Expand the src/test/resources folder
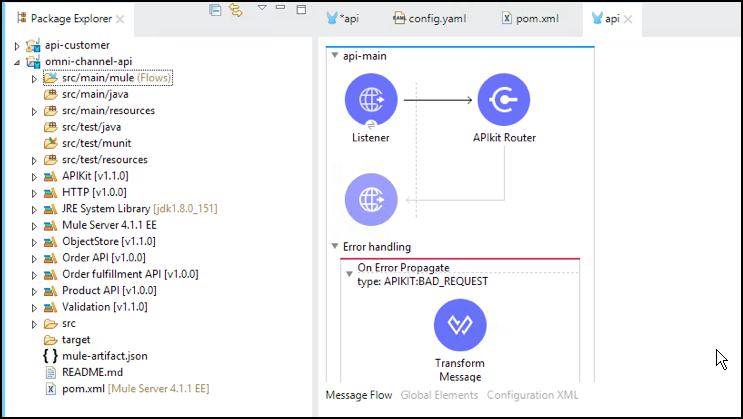This screenshot has width=743, height=419. click(34, 161)
